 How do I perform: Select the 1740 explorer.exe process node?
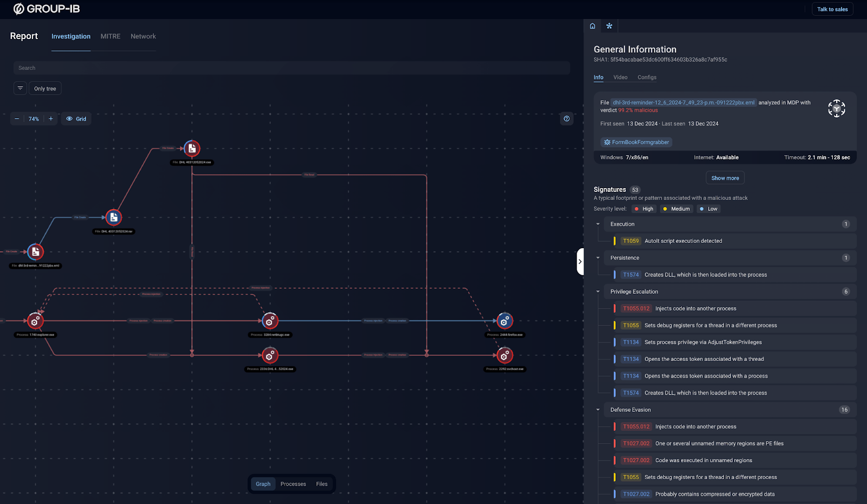[35, 321]
